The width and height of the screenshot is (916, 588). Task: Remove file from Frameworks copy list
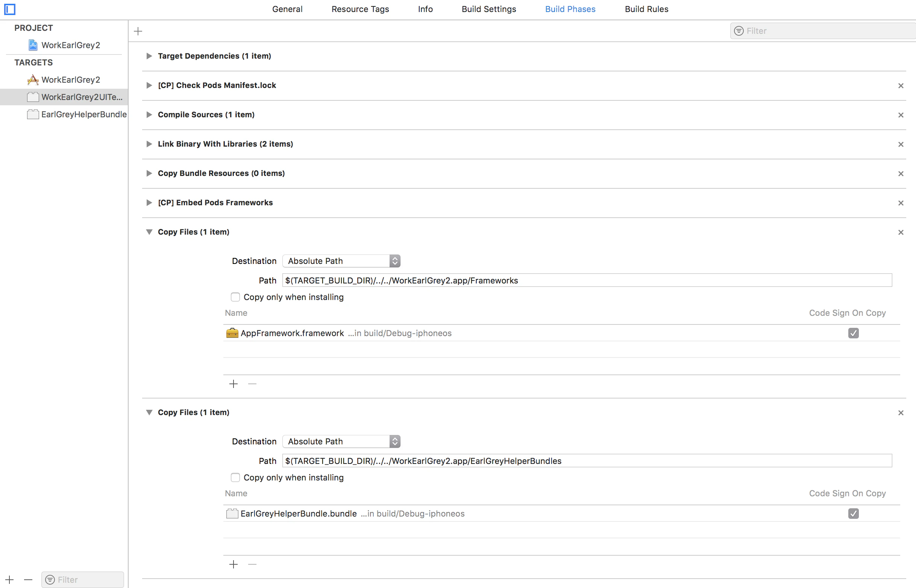coord(252,384)
